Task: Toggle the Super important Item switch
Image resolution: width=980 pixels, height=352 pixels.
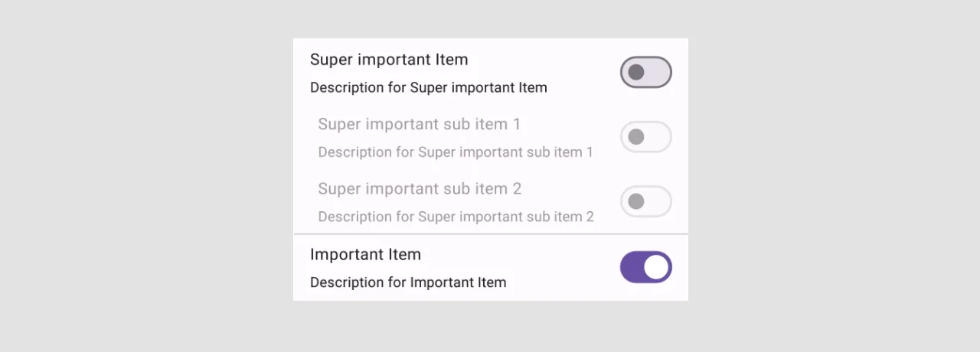Action: [x=645, y=73]
